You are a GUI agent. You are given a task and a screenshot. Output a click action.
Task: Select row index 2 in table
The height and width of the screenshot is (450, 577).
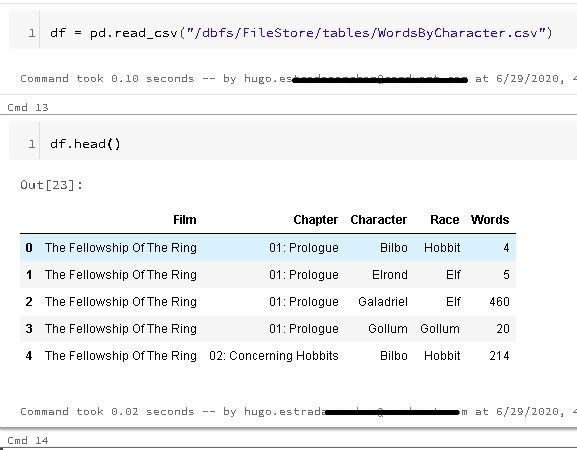[29, 302]
